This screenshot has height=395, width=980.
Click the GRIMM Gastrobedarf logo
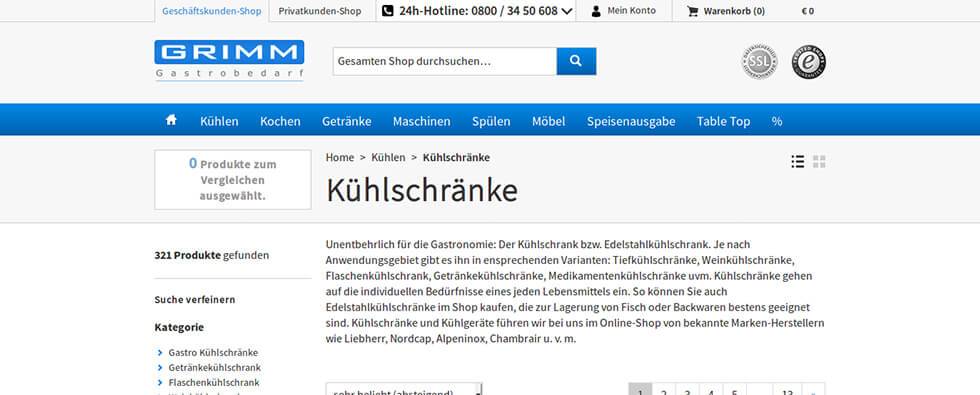tap(229, 61)
